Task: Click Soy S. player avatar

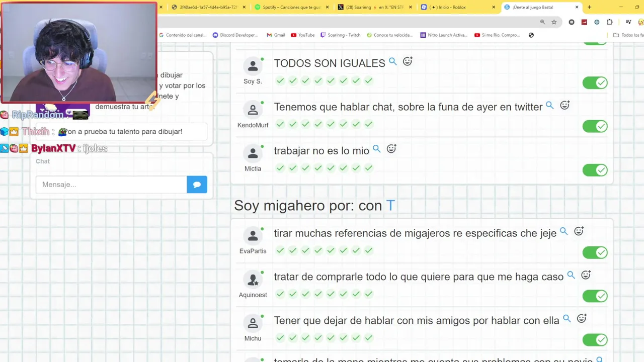Action: 253,66
